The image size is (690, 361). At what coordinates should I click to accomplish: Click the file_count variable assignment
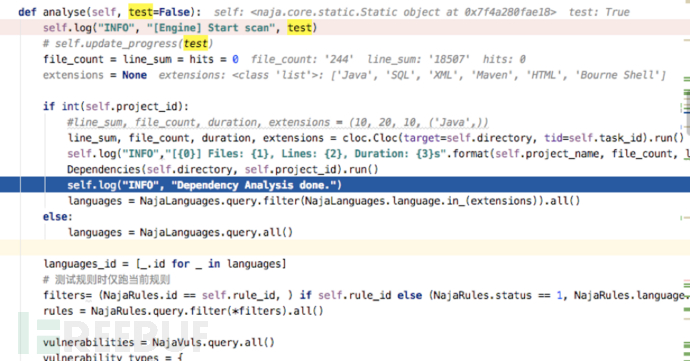pyautogui.click(x=73, y=59)
